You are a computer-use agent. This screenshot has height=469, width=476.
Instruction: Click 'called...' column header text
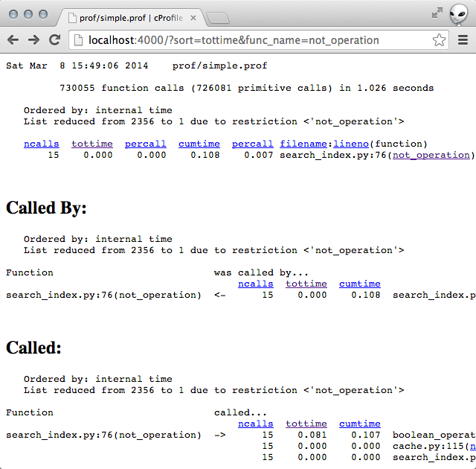[240, 412]
